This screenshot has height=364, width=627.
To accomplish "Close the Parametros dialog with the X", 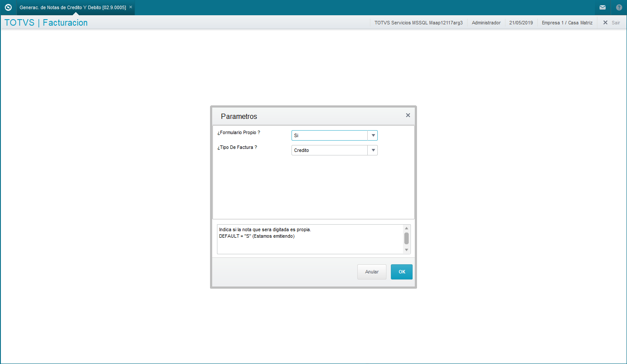I will click(408, 115).
